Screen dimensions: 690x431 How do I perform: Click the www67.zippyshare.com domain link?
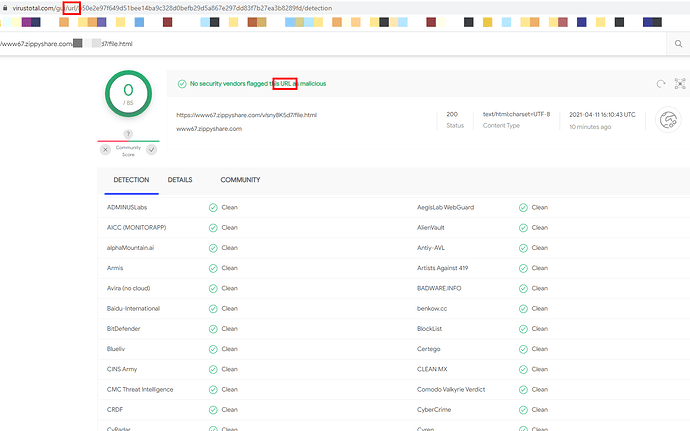pos(209,129)
